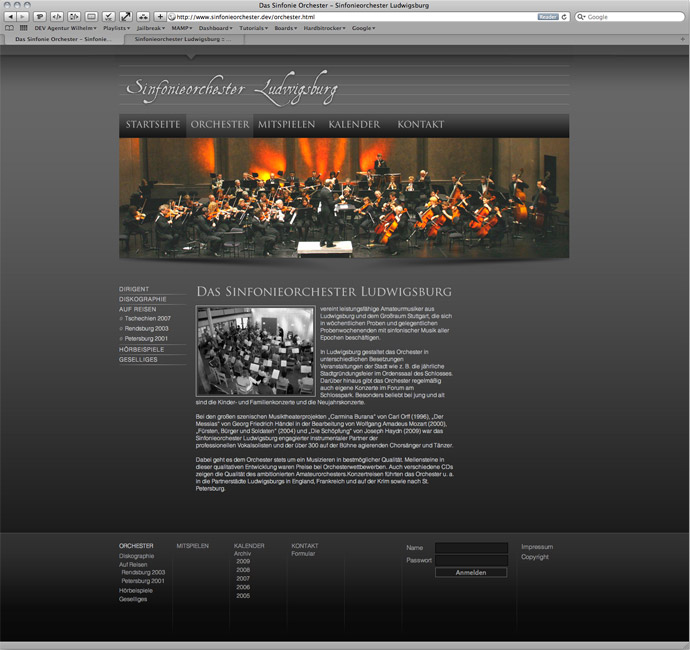
Task: Go forward to the next page
Action: (x=22, y=17)
